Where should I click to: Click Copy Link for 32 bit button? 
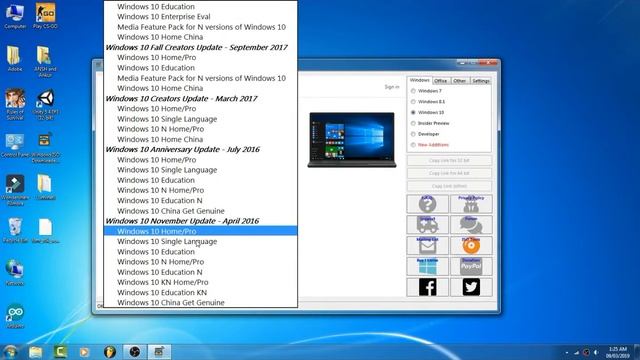coord(449,160)
